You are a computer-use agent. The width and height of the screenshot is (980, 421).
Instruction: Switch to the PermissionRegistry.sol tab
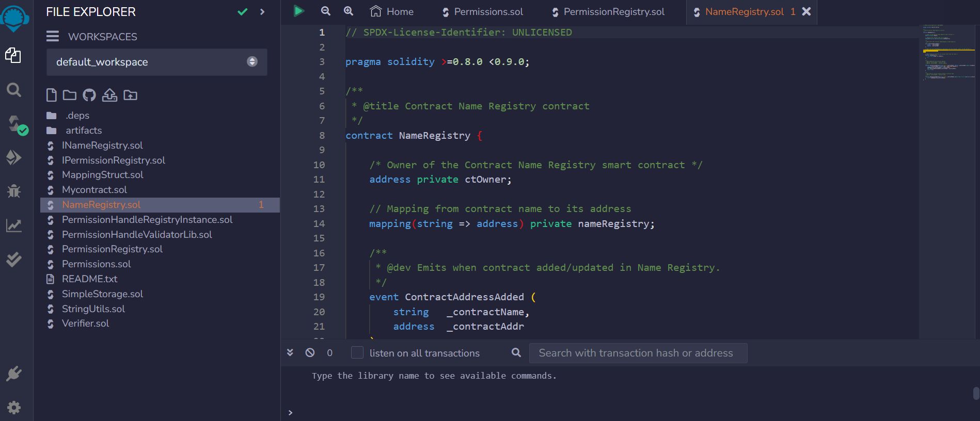(x=608, y=12)
